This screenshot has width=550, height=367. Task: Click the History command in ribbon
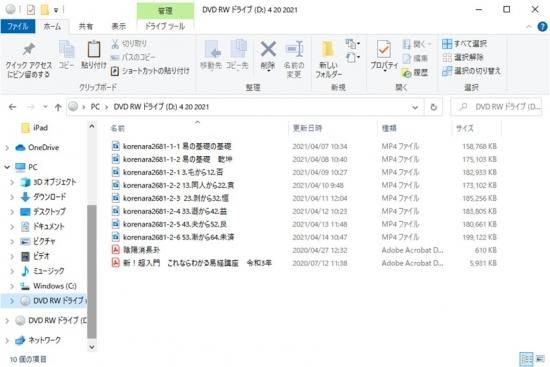(415, 73)
